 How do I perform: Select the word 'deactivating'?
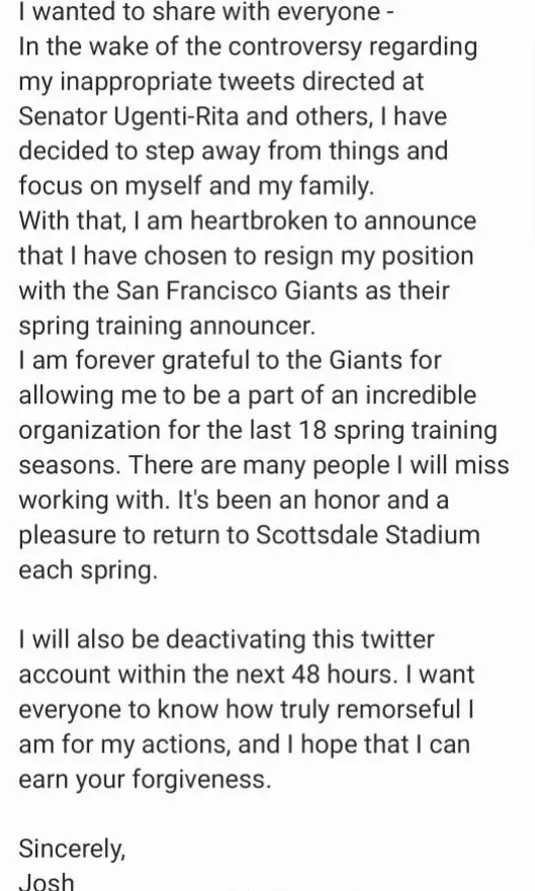(x=235, y=640)
